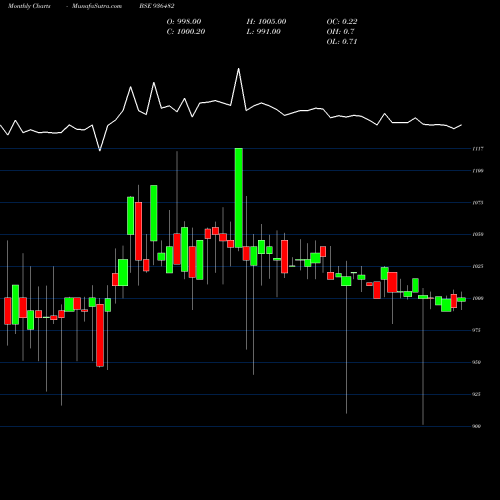The width and height of the screenshot is (500, 500).
Task: Click the 1117 price axis label
Action: pos(478,149)
